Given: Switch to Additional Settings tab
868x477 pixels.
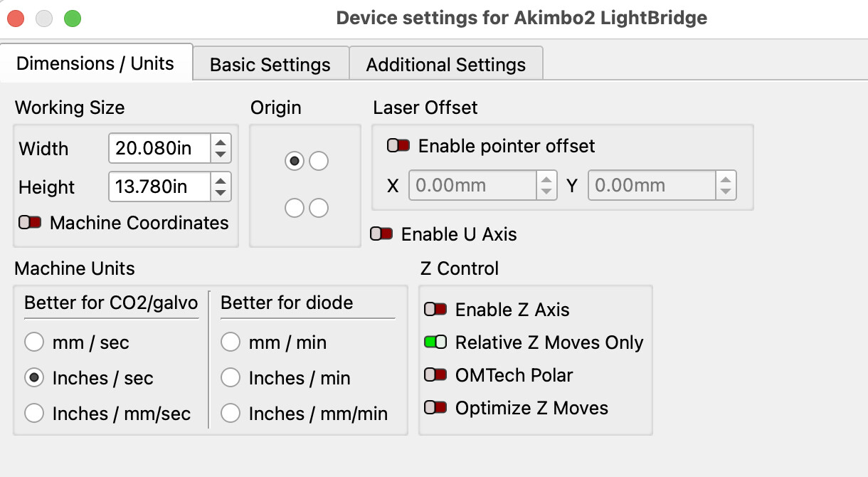Looking at the screenshot, I should click(446, 65).
